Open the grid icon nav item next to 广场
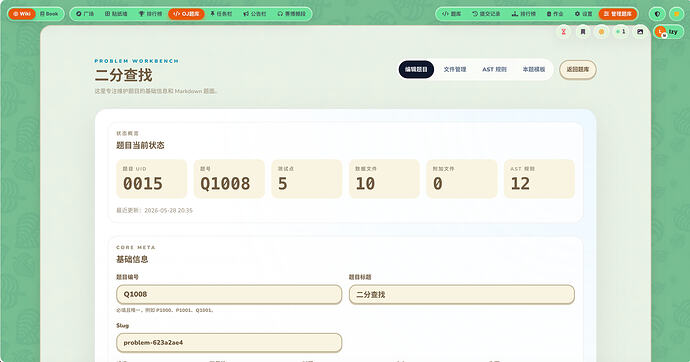Viewport: 690px width, 362px height. pyautogui.click(x=116, y=14)
